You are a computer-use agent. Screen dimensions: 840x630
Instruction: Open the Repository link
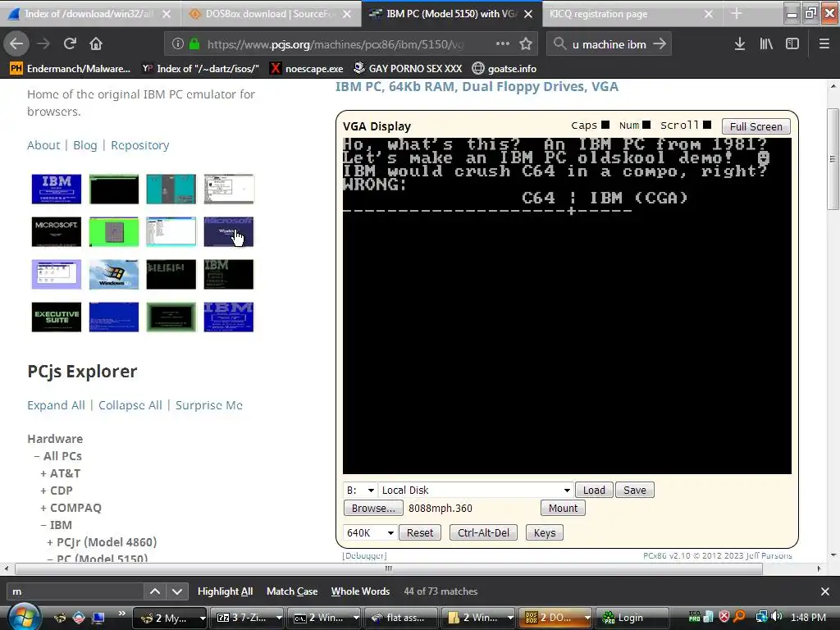click(139, 145)
